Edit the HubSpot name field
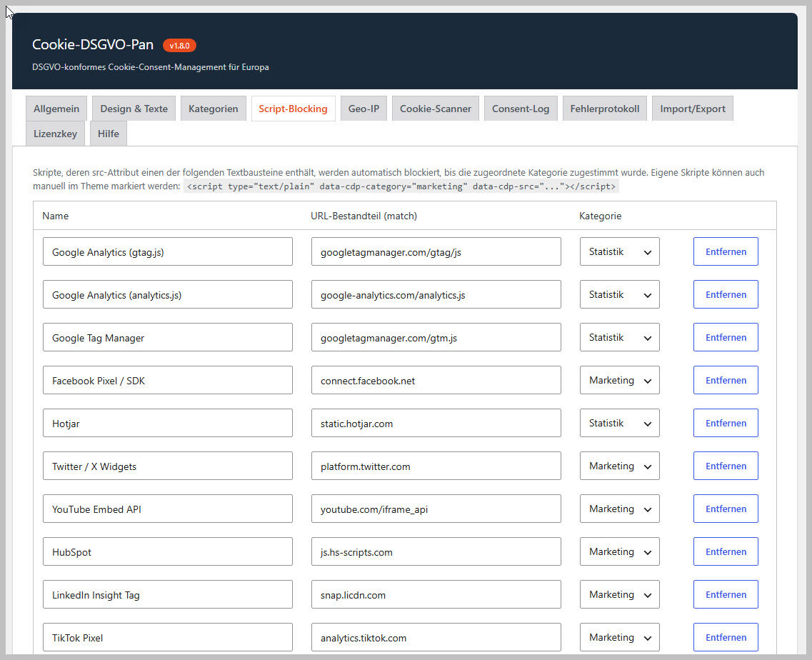The height and width of the screenshot is (660, 812). pos(168,551)
